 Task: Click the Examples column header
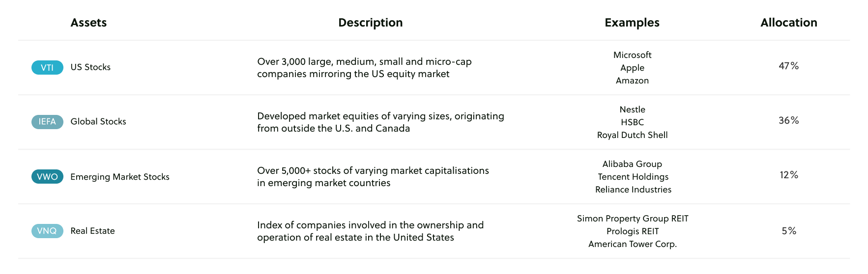632,23
